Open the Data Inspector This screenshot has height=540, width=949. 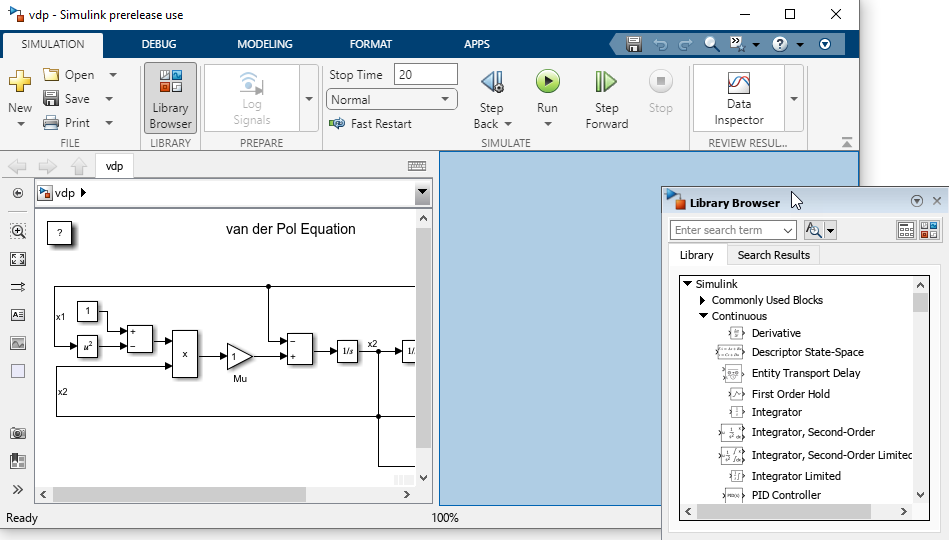pos(738,98)
